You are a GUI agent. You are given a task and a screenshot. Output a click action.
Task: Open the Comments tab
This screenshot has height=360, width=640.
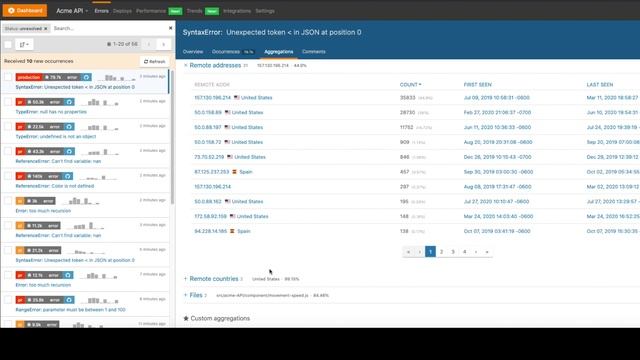(314, 52)
